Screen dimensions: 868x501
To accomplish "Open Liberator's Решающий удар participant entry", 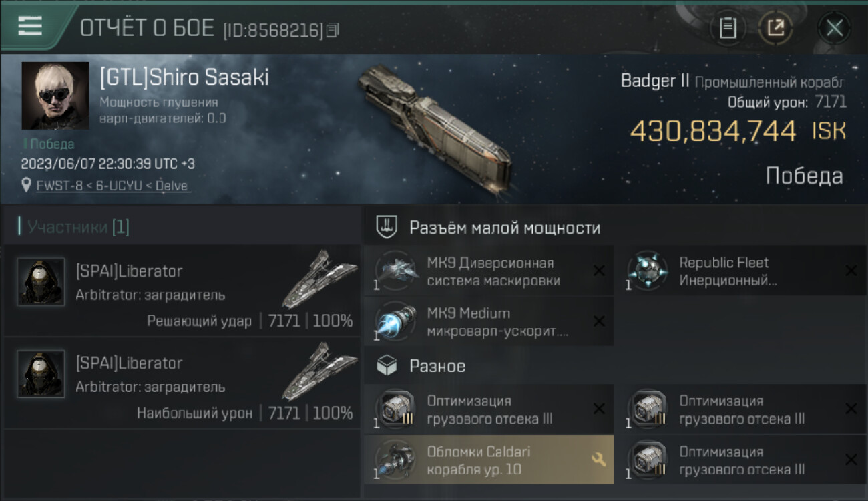I will 182,290.
